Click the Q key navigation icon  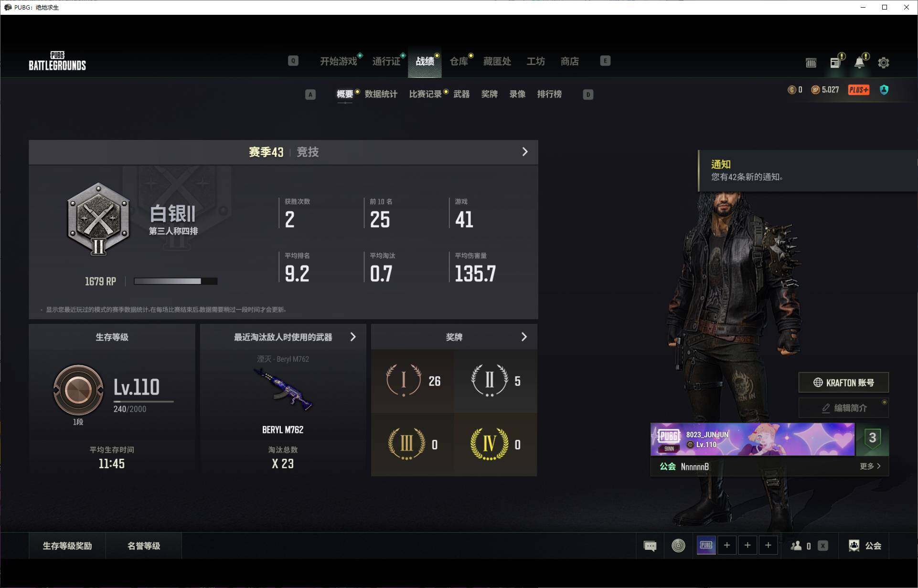293,61
